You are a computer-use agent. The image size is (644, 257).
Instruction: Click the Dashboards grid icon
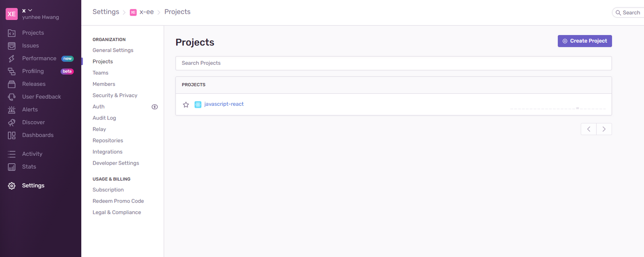[x=12, y=136]
